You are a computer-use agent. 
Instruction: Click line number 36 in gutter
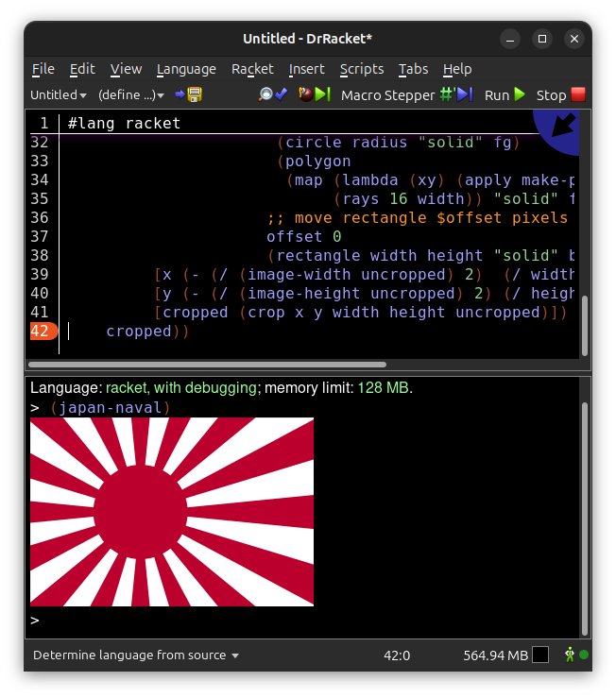point(40,217)
